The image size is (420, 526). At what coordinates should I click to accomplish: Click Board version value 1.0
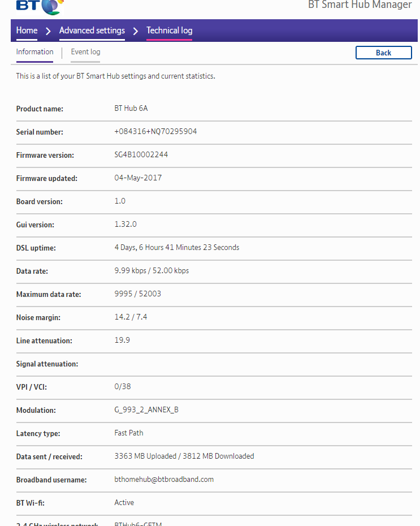(120, 201)
